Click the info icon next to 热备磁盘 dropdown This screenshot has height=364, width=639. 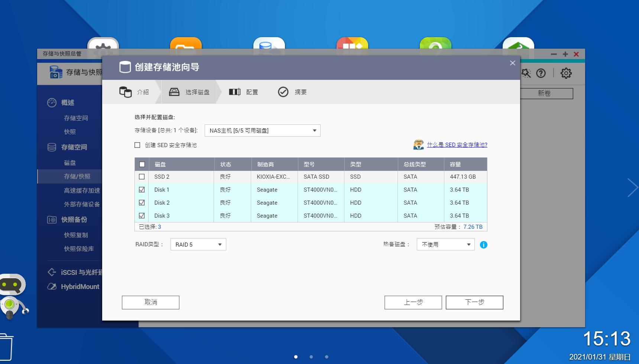click(483, 244)
